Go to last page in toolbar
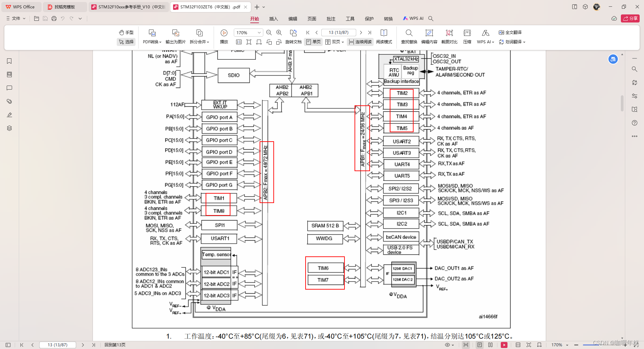Screen dimensions: 644x349 (370, 33)
